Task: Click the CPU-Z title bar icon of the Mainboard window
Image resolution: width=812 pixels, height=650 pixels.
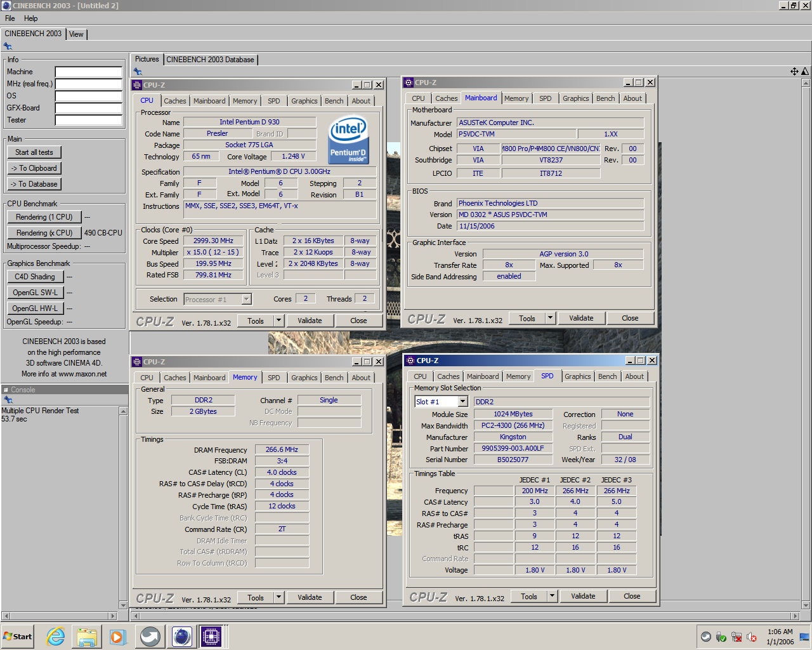Action: tap(409, 83)
